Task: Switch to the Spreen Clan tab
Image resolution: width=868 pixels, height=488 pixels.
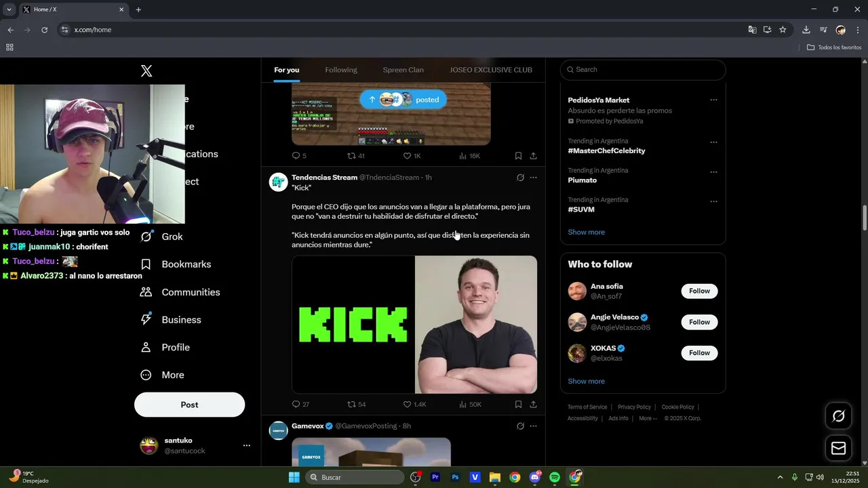Action: click(403, 70)
